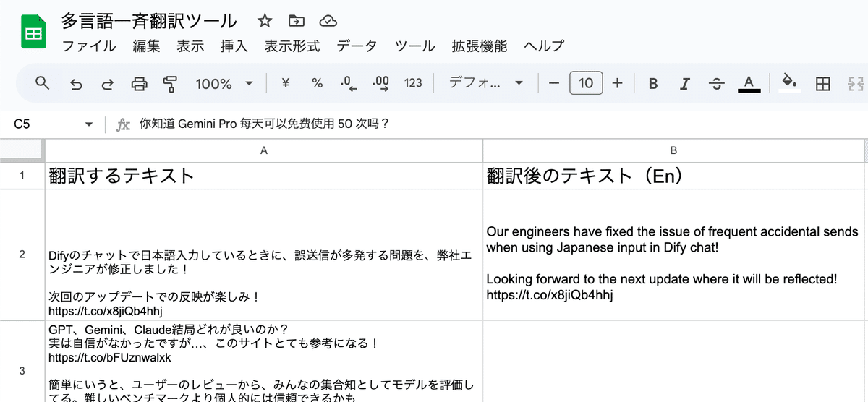Toggle bold formatting
Image resolution: width=868 pixels, height=402 pixels.
point(653,84)
